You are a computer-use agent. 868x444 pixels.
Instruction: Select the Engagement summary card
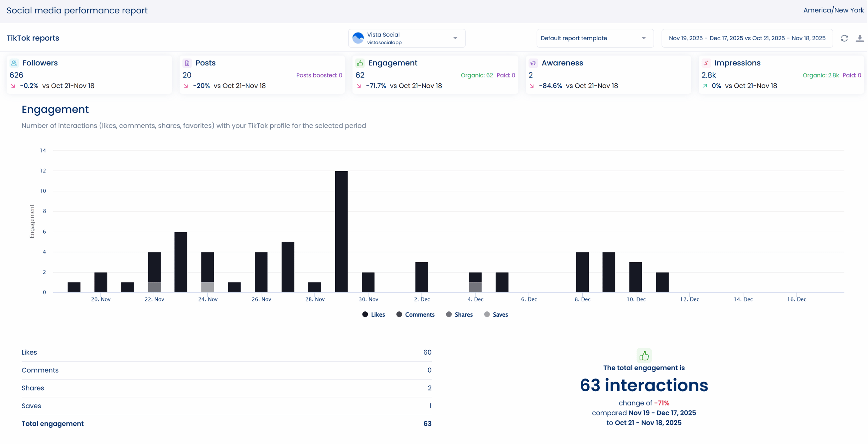tap(435, 74)
